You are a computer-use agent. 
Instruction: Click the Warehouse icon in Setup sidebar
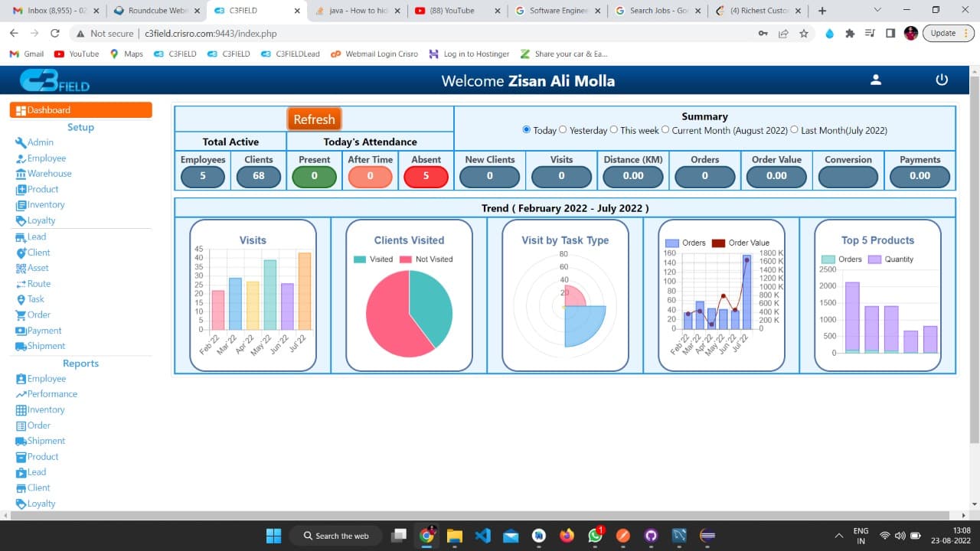point(21,174)
